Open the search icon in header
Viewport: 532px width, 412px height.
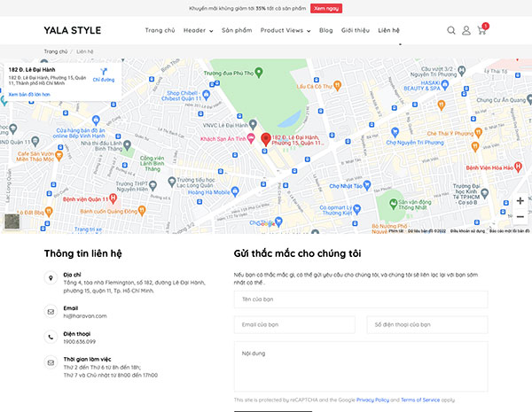(x=451, y=30)
